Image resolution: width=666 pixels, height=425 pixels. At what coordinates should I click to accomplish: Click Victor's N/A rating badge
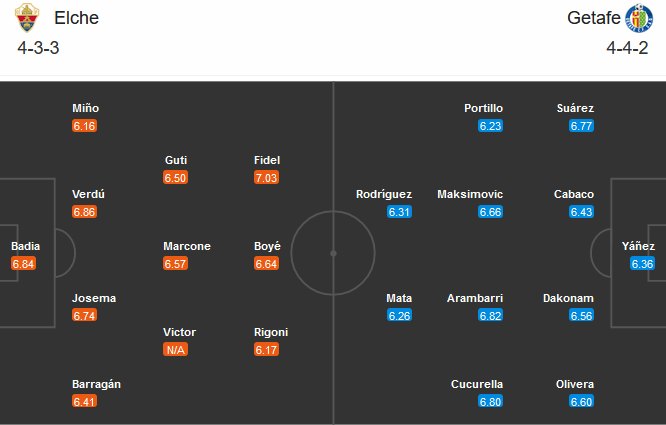coord(176,350)
